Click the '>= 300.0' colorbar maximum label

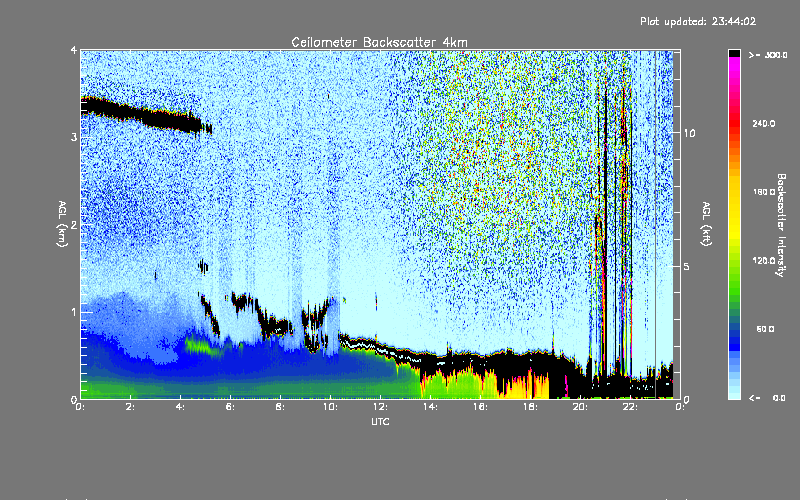[768, 55]
